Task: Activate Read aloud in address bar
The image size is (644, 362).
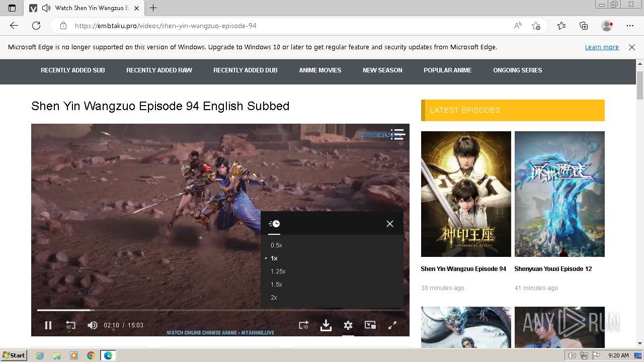Action: click(518, 26)
